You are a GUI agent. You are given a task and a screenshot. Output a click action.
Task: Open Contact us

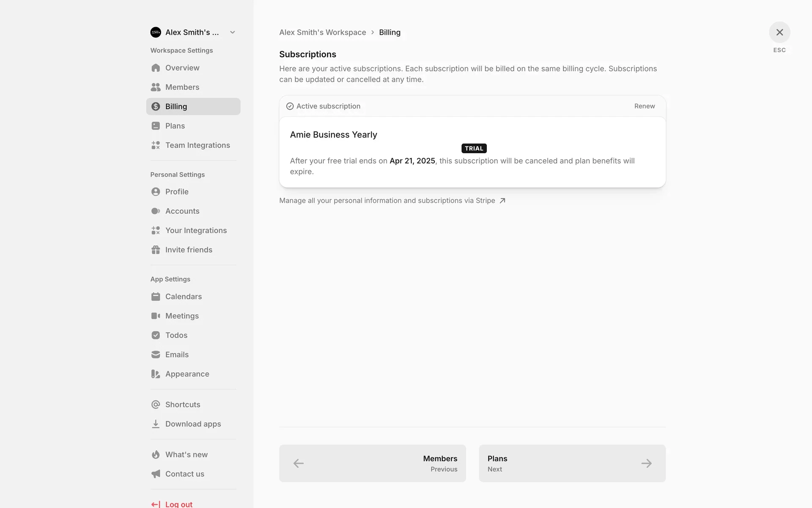point(193,474)
